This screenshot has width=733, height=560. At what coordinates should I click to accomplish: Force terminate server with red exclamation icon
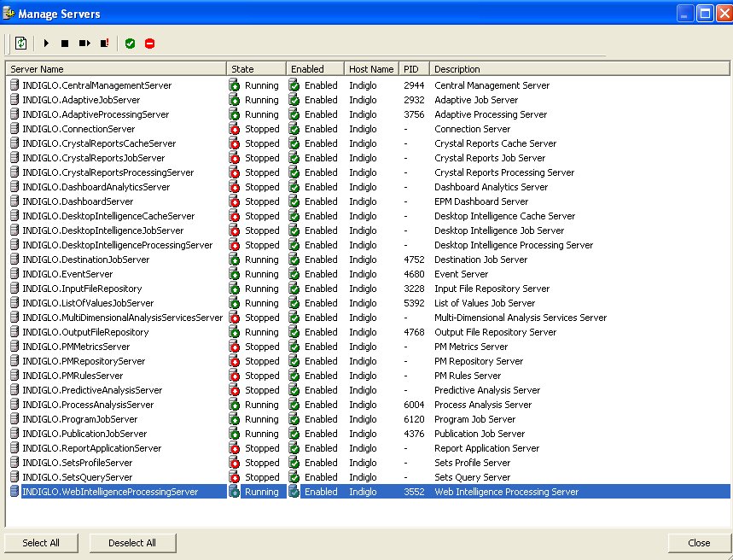coord(105,43)
